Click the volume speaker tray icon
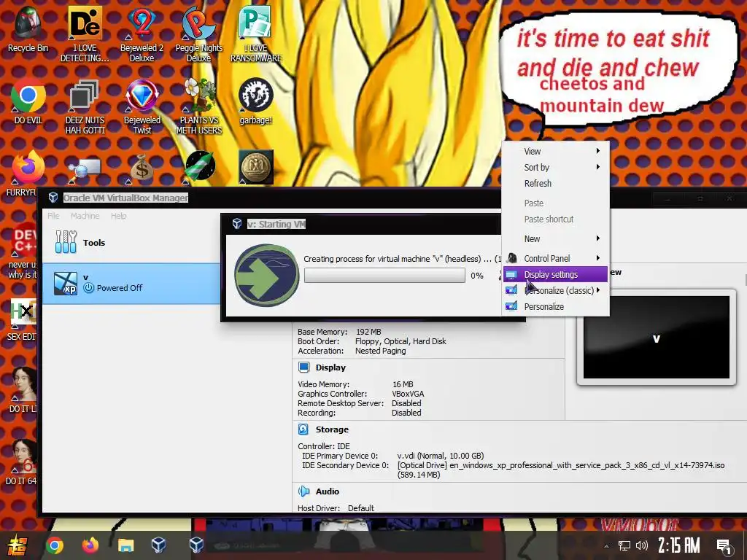Screen dimensions: 747x560 tap(642, 545)
